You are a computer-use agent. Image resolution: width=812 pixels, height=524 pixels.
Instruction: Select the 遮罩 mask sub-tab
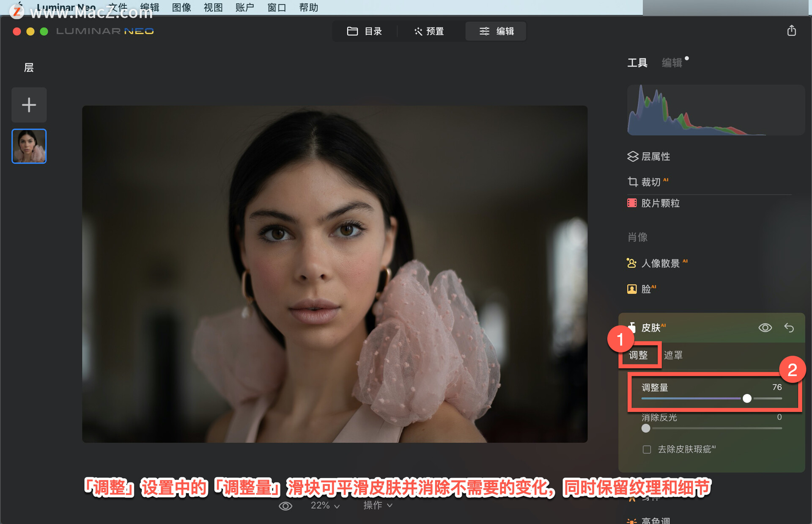point(673,355)
